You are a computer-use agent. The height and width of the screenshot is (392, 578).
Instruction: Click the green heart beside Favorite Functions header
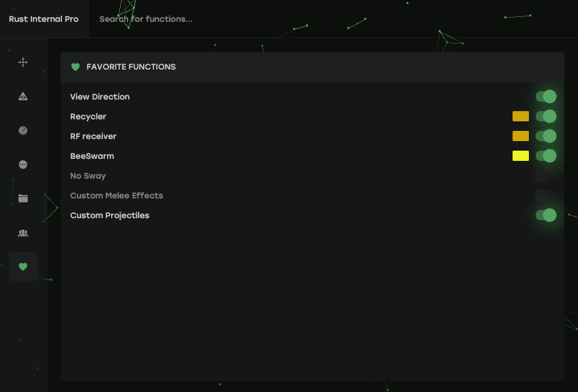point(75,67)
